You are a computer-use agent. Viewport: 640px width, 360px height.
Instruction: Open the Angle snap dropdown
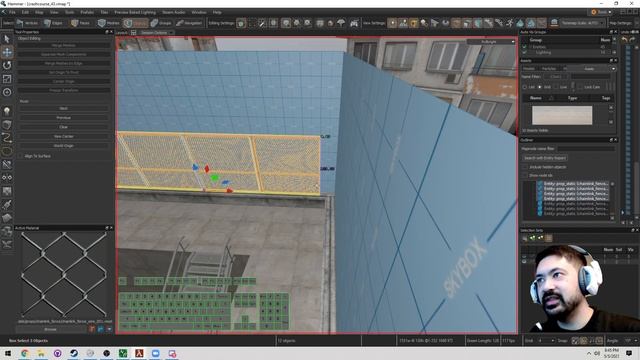pos(630,340)
